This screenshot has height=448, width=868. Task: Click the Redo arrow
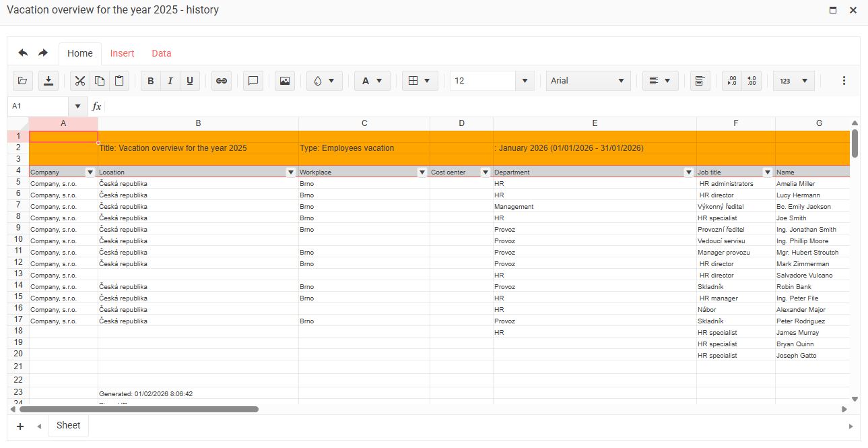[43, 53]
